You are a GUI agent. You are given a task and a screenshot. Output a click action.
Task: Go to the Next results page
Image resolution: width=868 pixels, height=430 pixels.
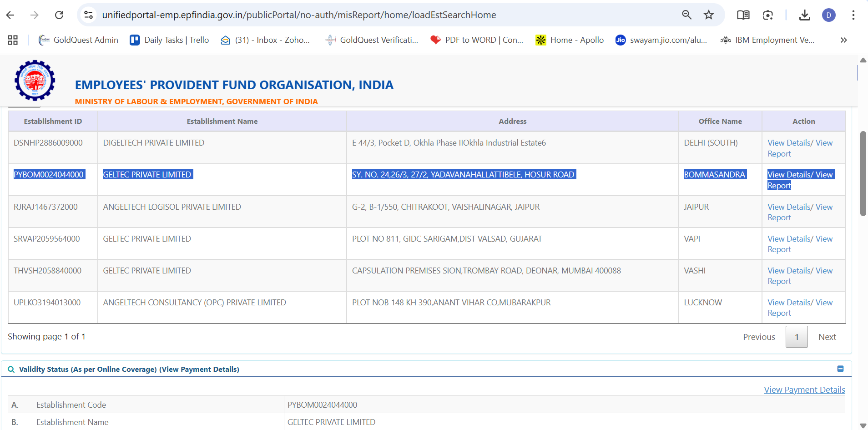(827, 337)
